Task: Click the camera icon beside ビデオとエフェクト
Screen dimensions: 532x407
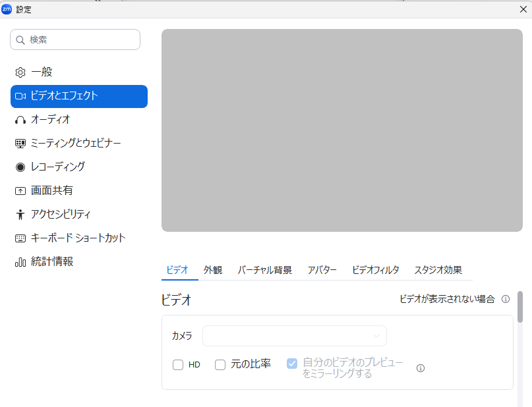Action: click(x=20, y=96)
